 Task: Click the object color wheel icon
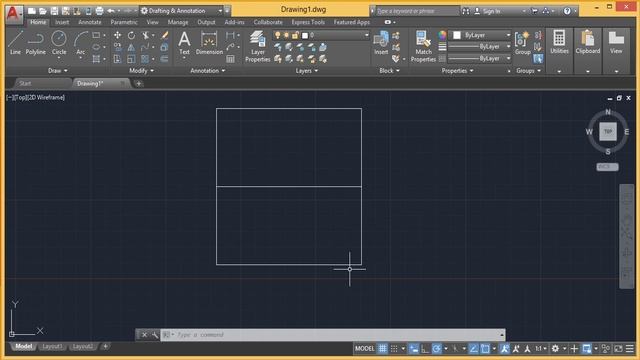pos(442,35)
